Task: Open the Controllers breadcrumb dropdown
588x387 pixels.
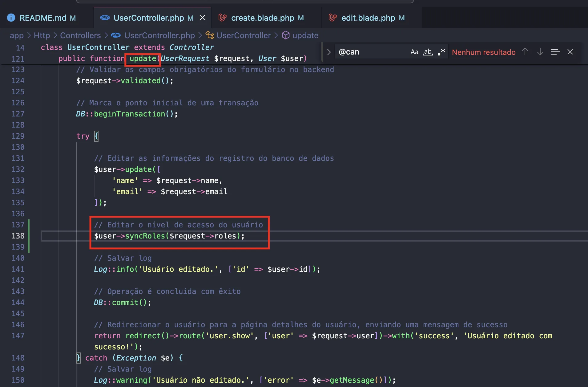Action: click(x=80, y=35)
